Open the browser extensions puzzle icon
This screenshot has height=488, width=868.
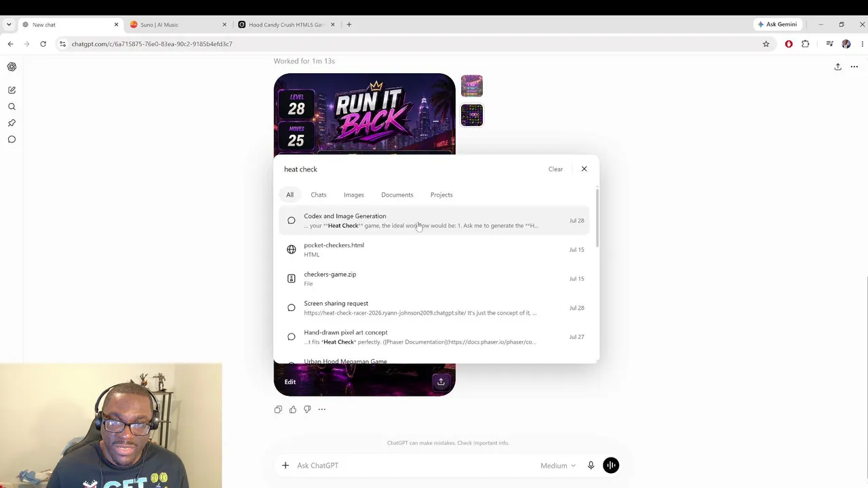tap(806, 44)
